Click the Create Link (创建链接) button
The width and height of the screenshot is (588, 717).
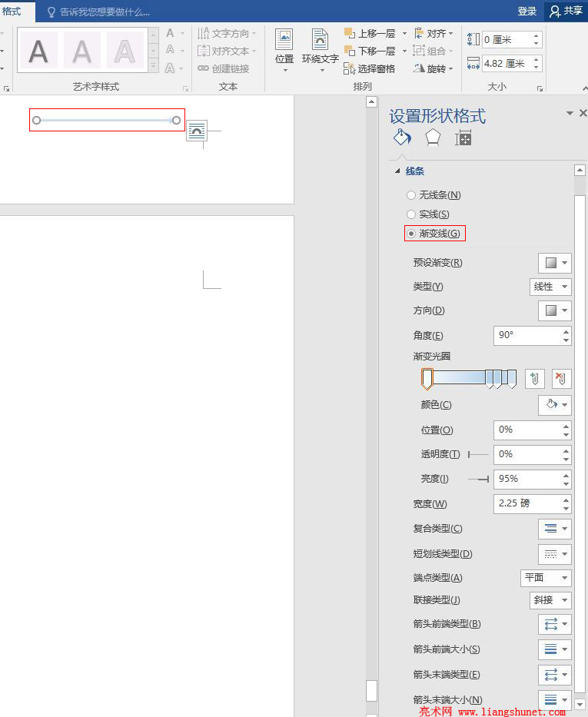click(x=224, y=68)
